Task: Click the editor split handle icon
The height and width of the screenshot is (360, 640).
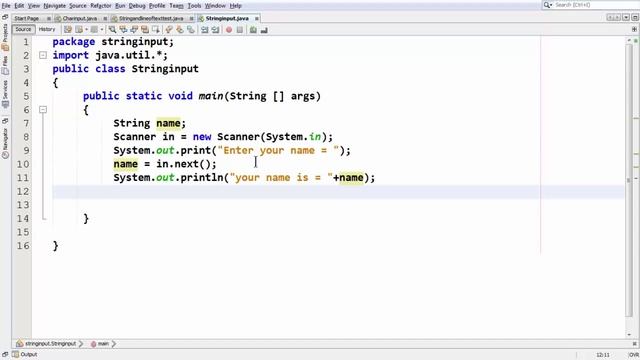Action: tap(634, 29)
